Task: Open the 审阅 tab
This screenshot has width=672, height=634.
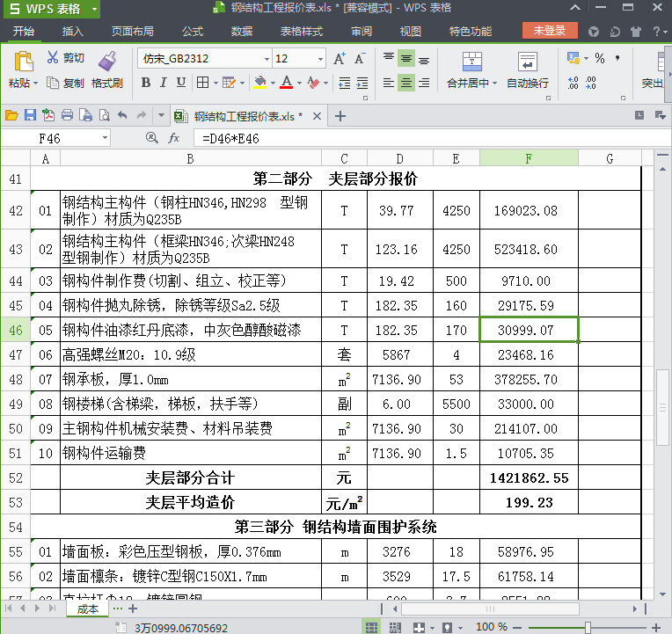Action: (362, 32)
